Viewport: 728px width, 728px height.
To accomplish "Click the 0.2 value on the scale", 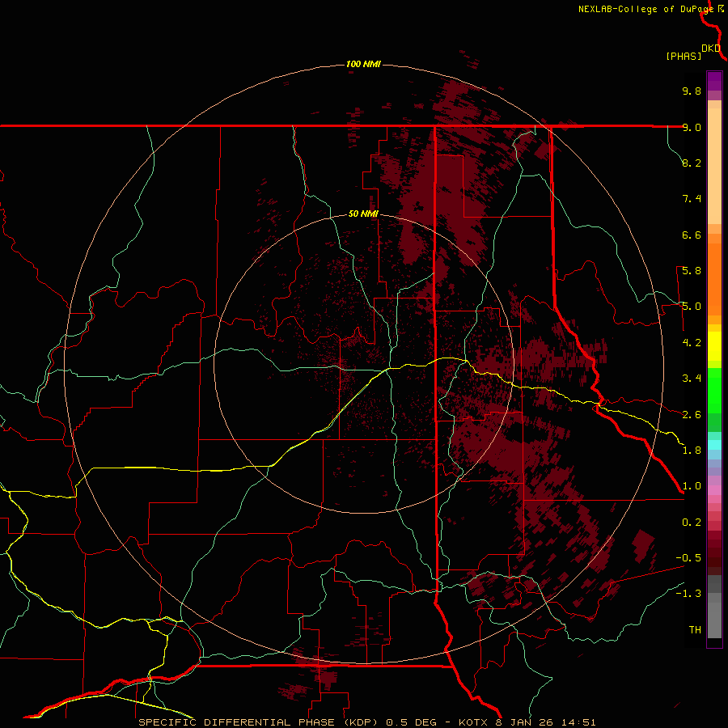I will click(692, 523).
